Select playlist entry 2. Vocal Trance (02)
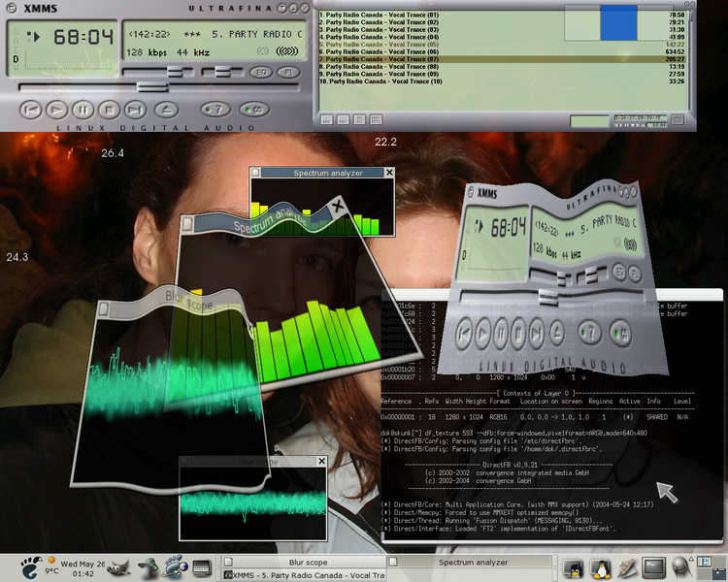This screenshot has height=582, width=728. click(x=502, y=22)
